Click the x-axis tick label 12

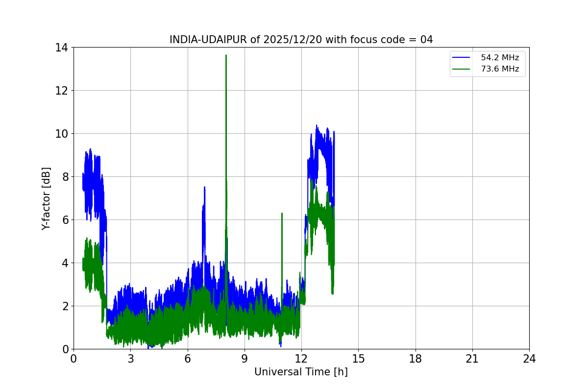pyautogui.click(x=301, y=359)
